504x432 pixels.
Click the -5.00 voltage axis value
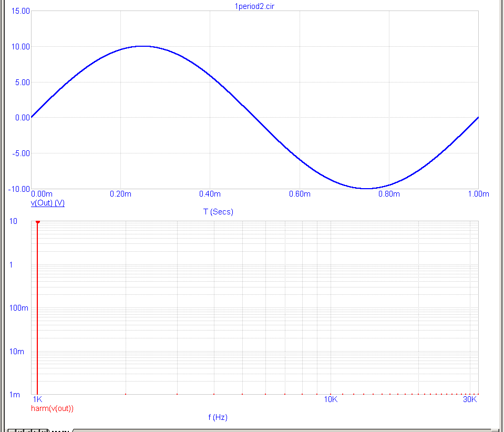[x=21, y=153]
